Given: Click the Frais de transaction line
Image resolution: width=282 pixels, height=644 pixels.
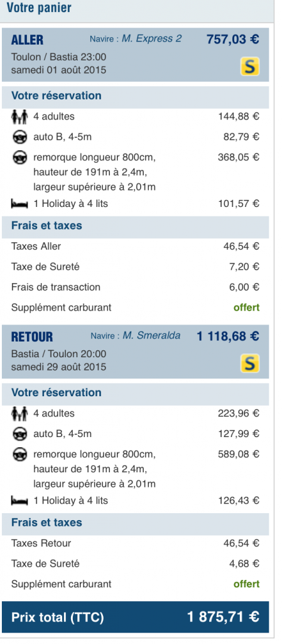Looking at the screenshot, I should pos(135,287).
